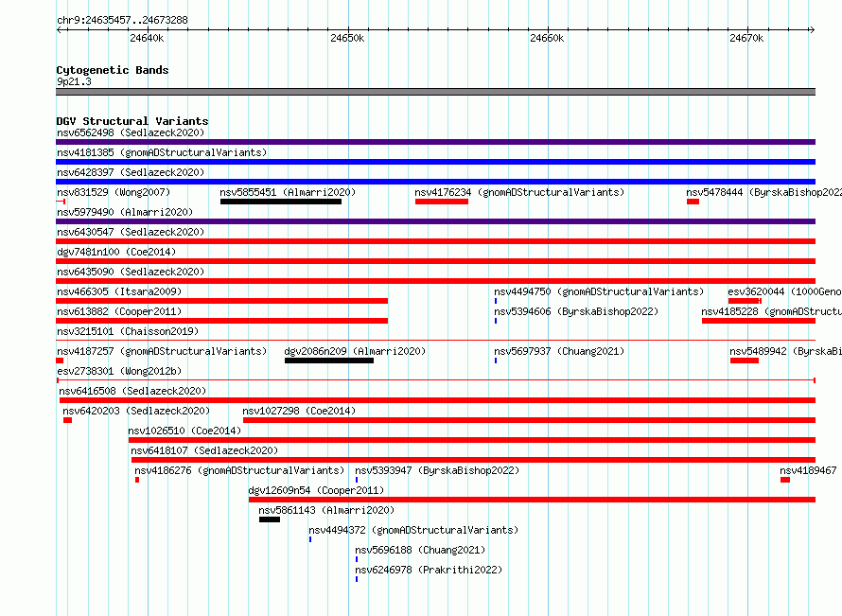Open variant nsv6430547 (Sedlazeck2020) label

point(131,232)
